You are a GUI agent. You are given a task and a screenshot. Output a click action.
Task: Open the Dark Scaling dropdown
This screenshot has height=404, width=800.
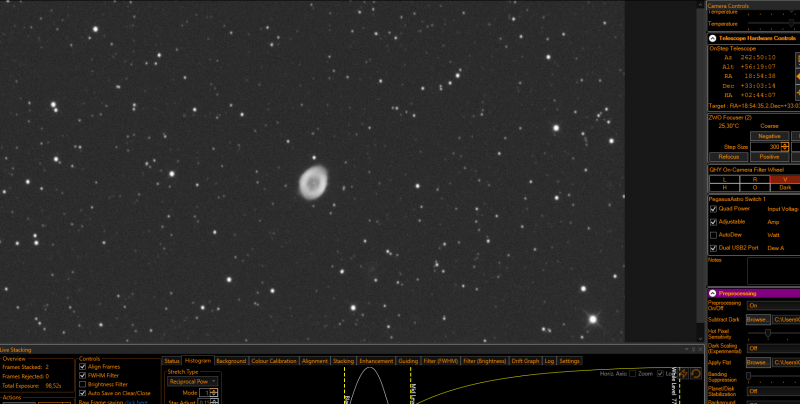click(773, 348)
